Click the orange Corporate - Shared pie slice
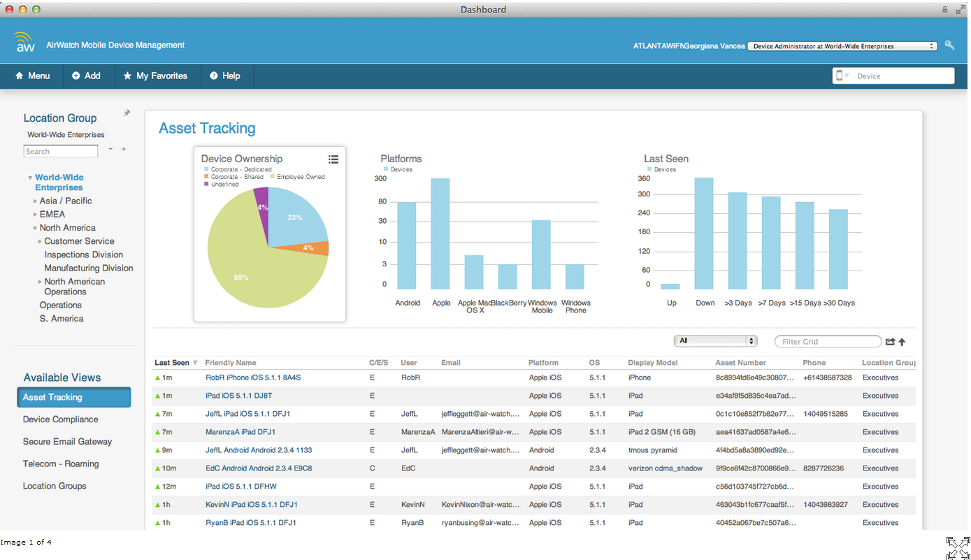The image size is (971, 560). tap(316, 248)
